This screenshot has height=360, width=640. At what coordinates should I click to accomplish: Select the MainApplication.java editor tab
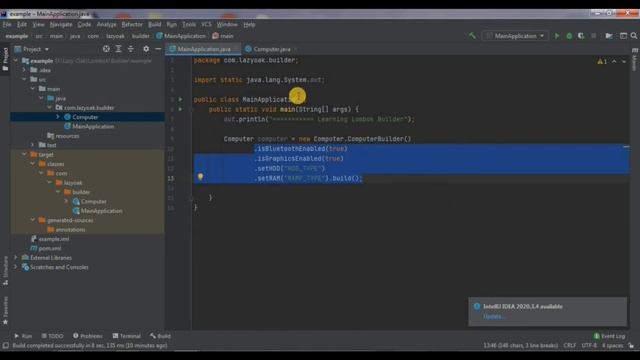tap(204, 49)
